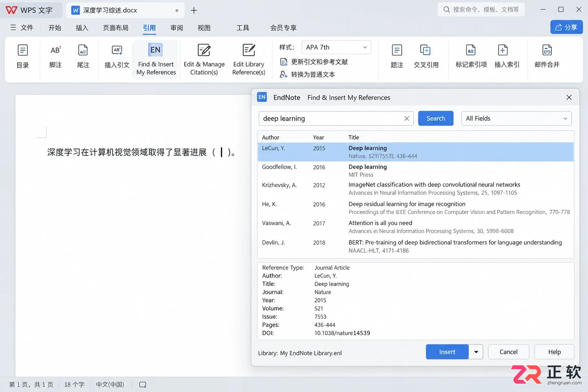Insert a footnote with 脚注

coord(55,57)
